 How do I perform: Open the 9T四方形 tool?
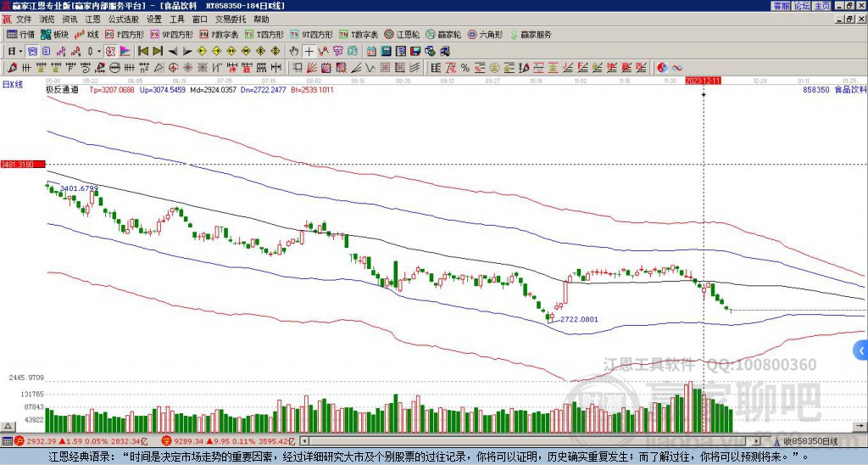click(312, 35)
